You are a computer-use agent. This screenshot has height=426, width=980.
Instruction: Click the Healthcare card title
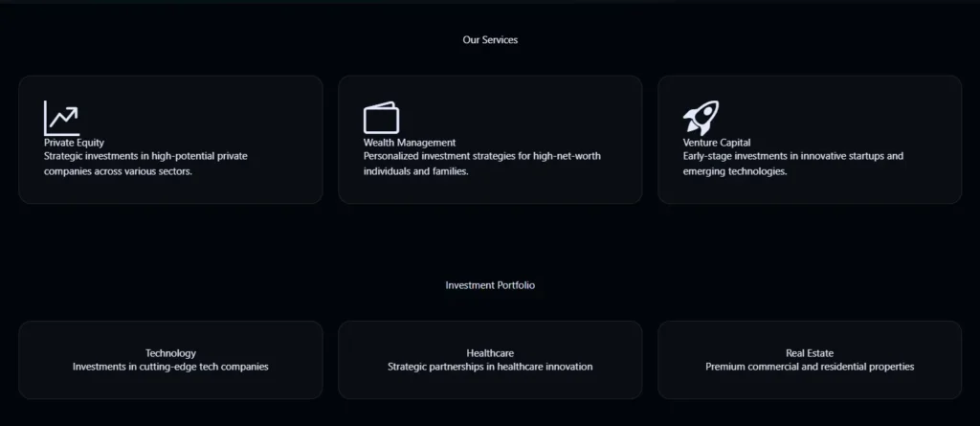coord(490,353)
